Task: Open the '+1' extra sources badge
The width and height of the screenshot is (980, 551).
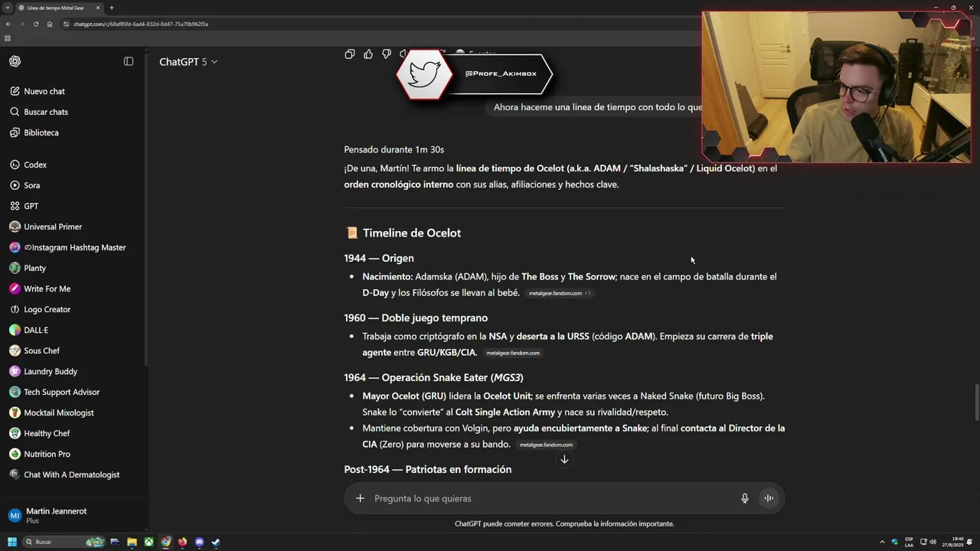Action: click(587, 293)
